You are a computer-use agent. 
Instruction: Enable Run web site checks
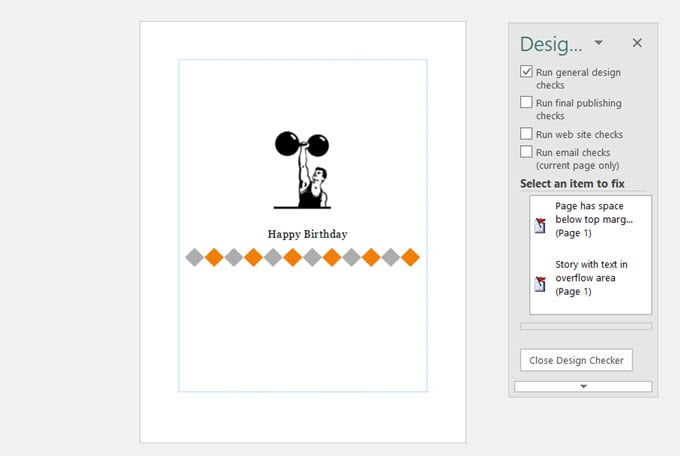pos(526,134)
